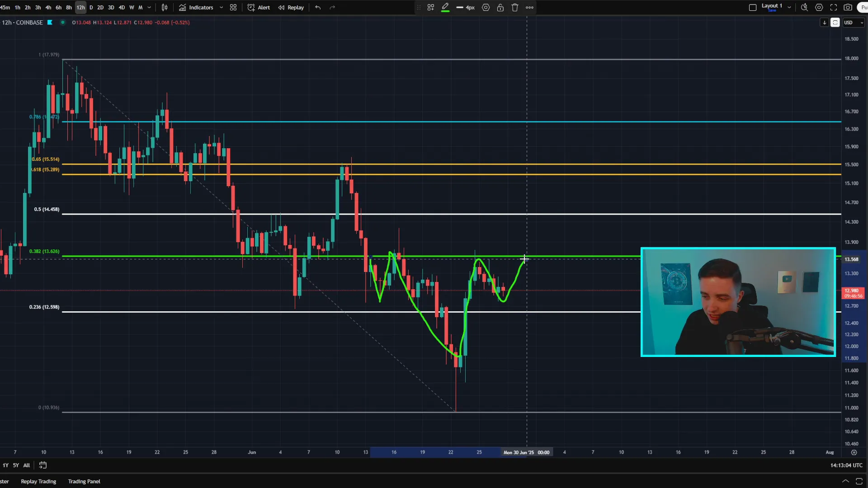
Task: Enter fullscreen mode
Action: pyautogui.click(x=834, y=7)
